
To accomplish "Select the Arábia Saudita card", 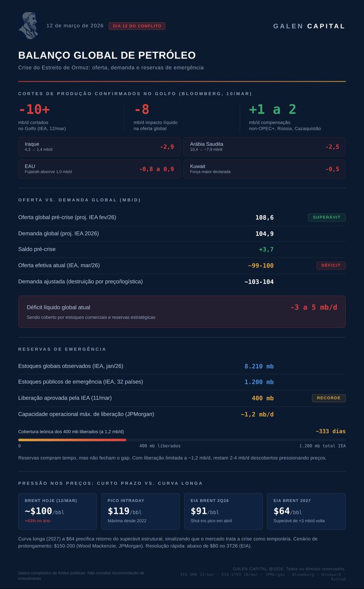I will (x=264, y=147).
